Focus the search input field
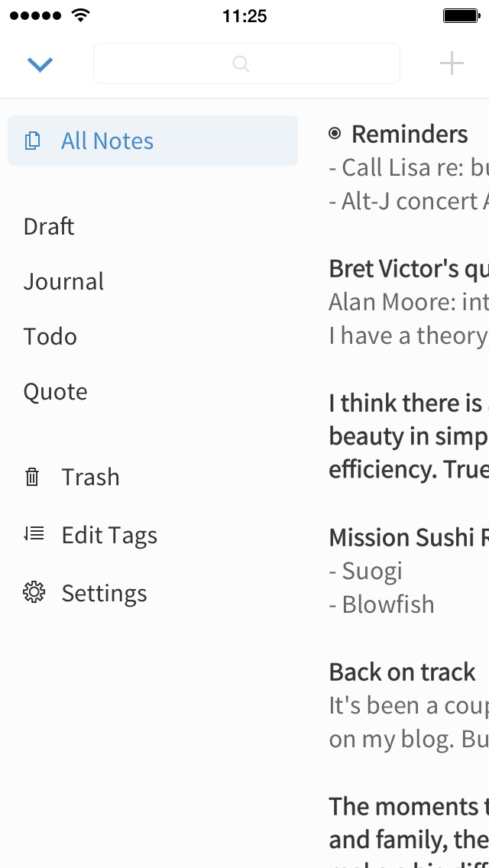The width and height of the screenshot is (489, 868). (x=247, y=63)
